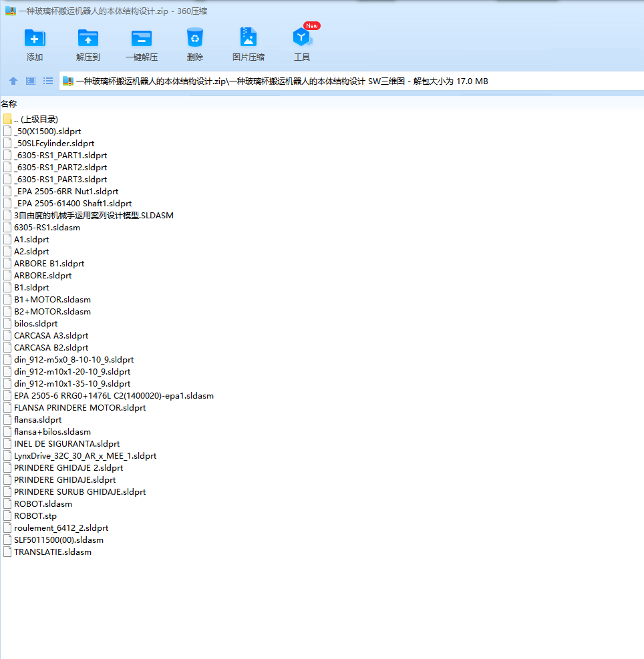Viewport: 644px width, 659px height.
Task: Select file PRINDERE SURUB GHIDAJE.sldprt
Action: (79, 492)
